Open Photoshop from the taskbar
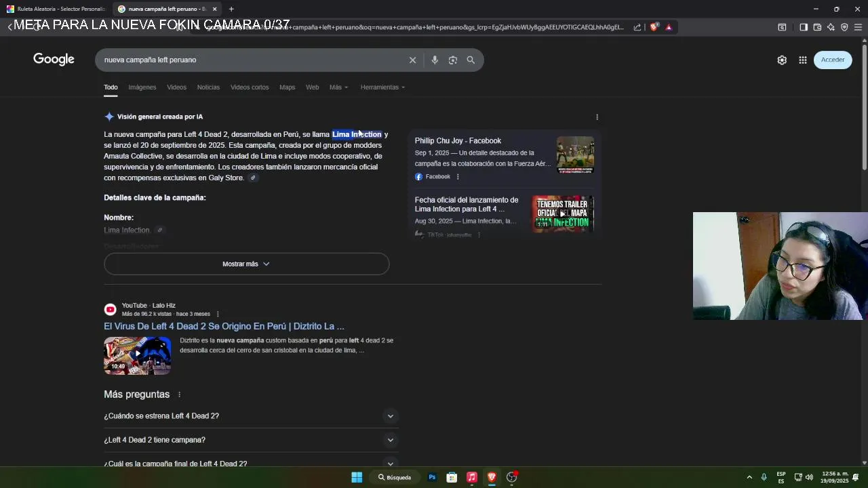Viewport: 868px width, 488px height. [x=432, y=477]
